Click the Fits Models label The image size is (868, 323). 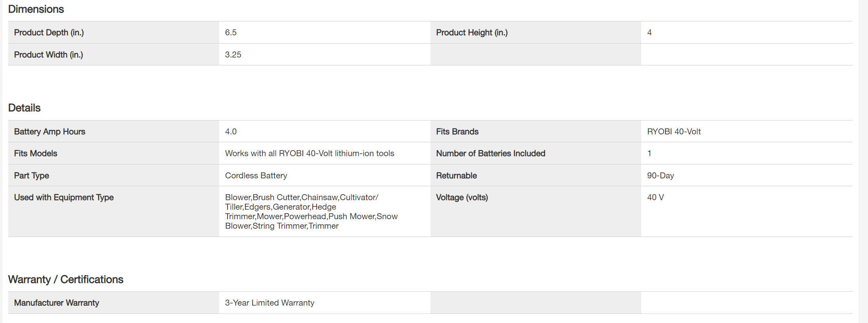(36, 153)
